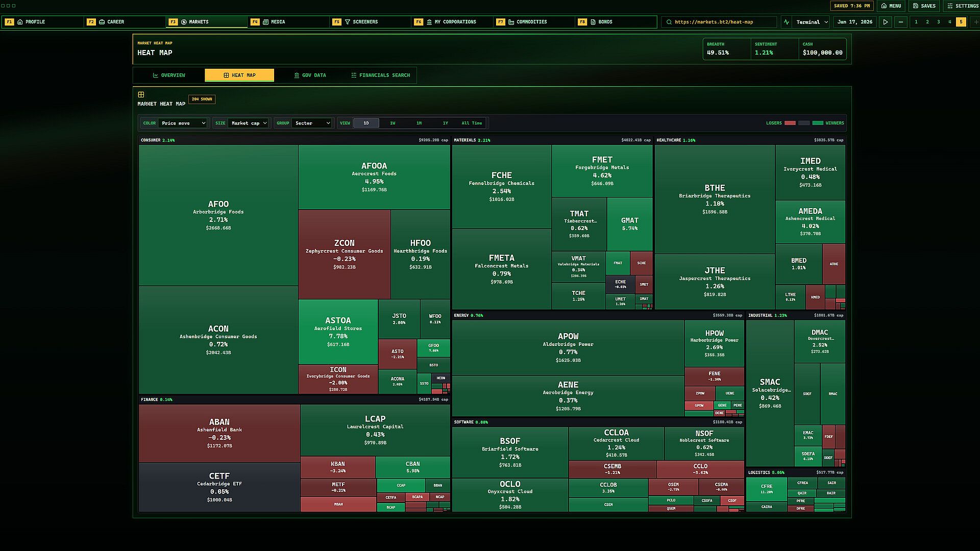This screenshot has height=551, width=980.
Task: Open My Corporations building icon
Action: tap(429, 22)
